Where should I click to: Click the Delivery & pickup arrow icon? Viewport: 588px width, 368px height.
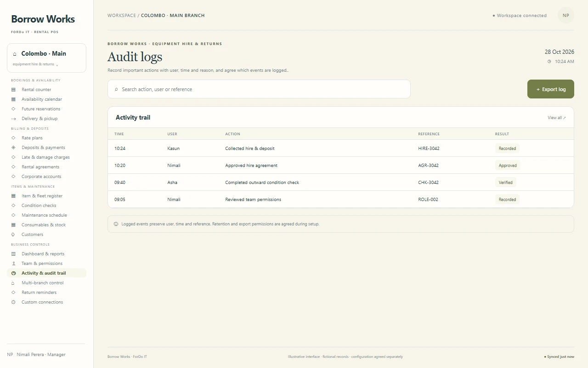pyautogui.click(x=13, y=119)
